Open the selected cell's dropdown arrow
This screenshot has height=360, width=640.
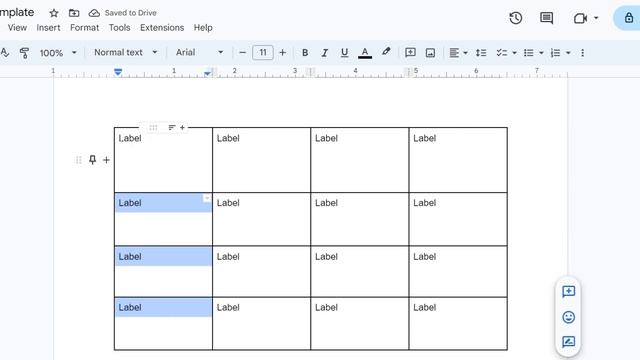pyautogui.click(x=207, y=198)
